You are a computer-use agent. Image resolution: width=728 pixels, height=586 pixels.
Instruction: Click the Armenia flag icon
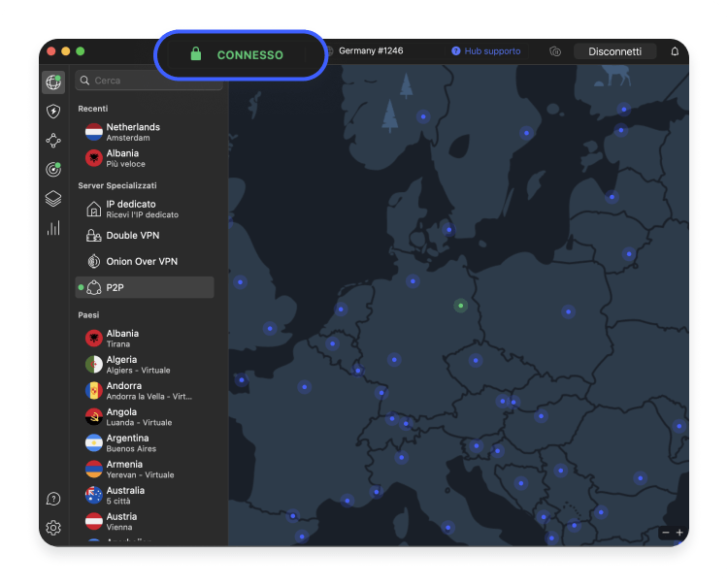point(94,469)
